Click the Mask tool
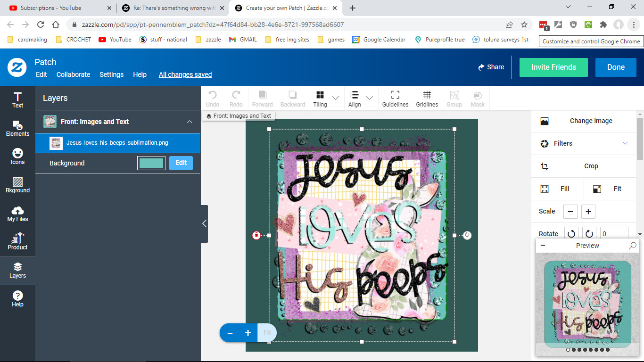 (478, 99)
